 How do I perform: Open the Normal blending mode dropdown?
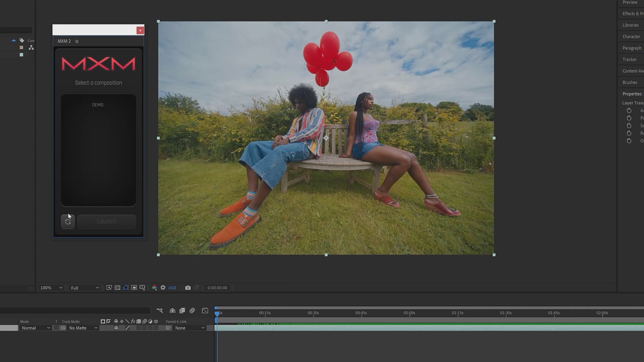pos(36,328)
